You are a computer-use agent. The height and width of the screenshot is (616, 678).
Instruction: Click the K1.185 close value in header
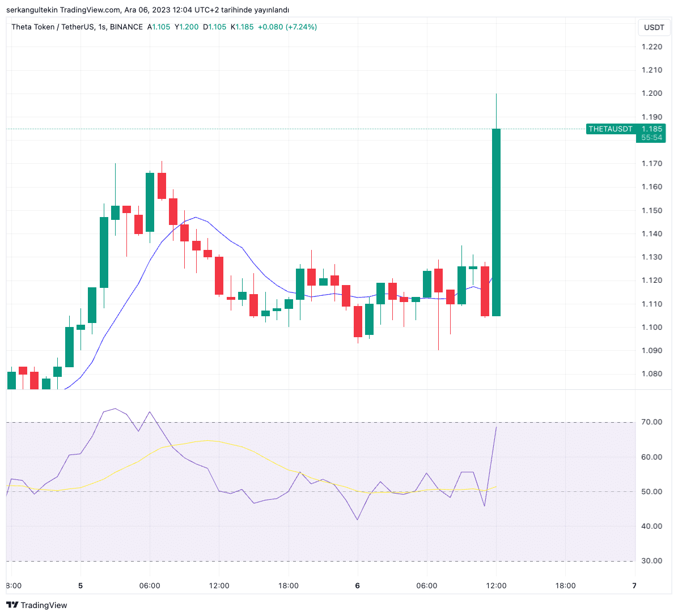242,27
